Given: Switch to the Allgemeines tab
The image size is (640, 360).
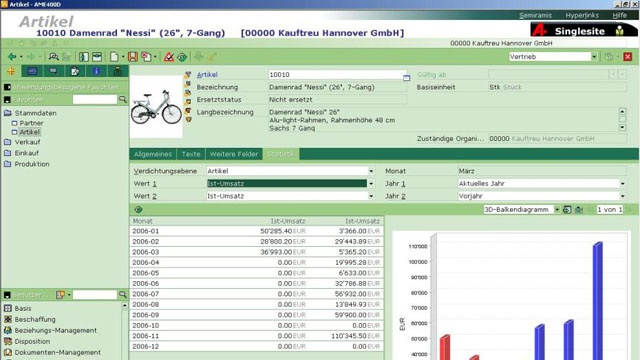Looking at the screenshot, I should coord(153,154).
